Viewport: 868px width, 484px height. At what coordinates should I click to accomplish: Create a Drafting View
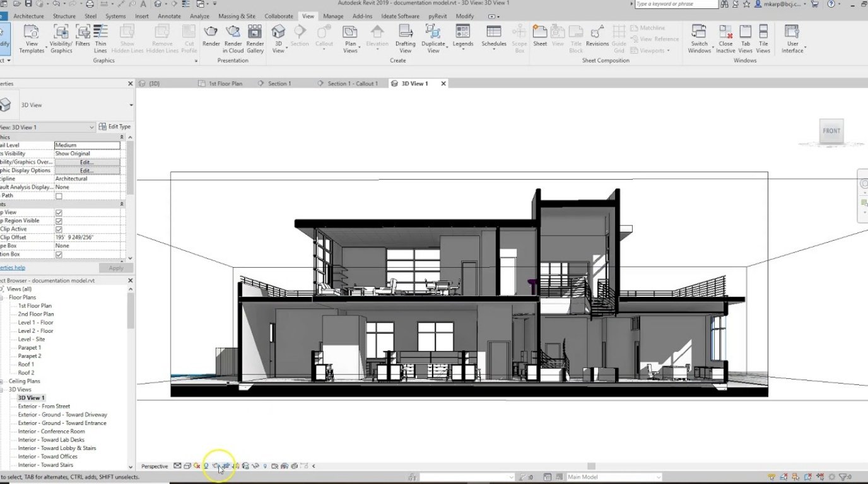pos(406,38)
